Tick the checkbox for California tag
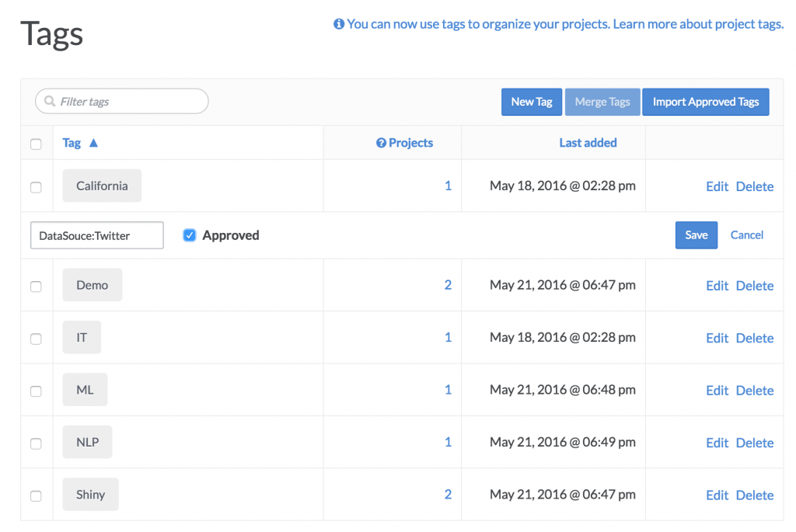Screen dimensions: 796x532 (x=36, y=187)
